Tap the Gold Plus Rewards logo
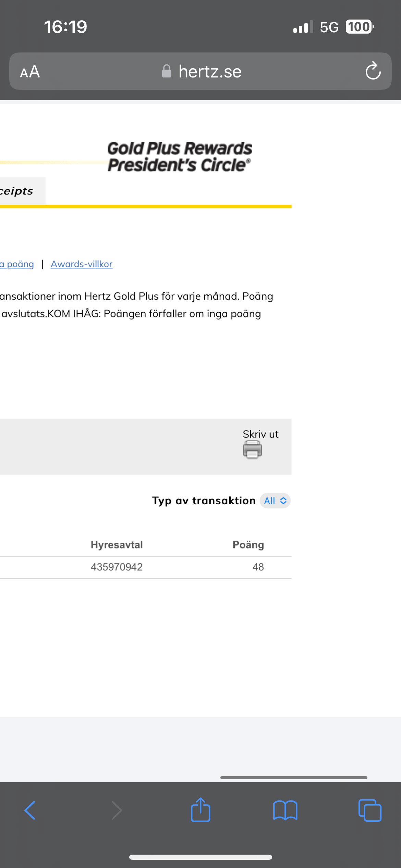401x868 pixels. 180,157
